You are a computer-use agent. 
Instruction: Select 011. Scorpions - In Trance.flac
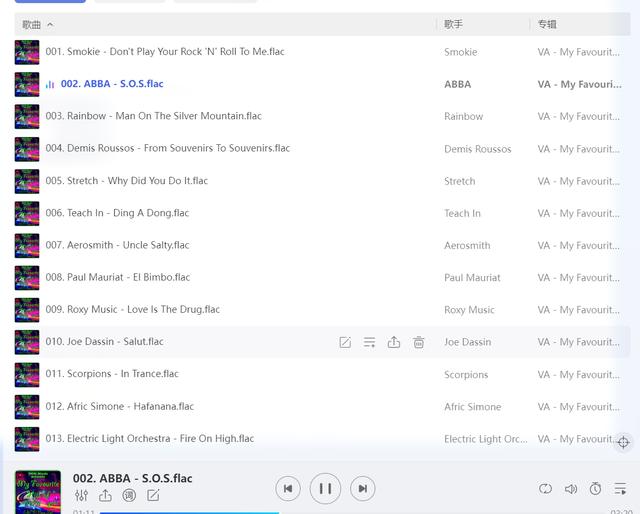pos(112,374)
